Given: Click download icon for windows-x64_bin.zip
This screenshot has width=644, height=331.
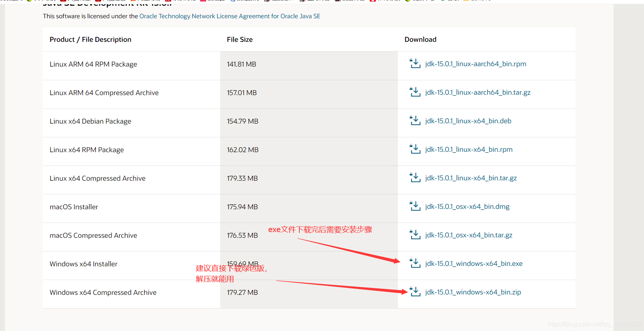Looking at the screenshot, I should [x=415, y=292].
